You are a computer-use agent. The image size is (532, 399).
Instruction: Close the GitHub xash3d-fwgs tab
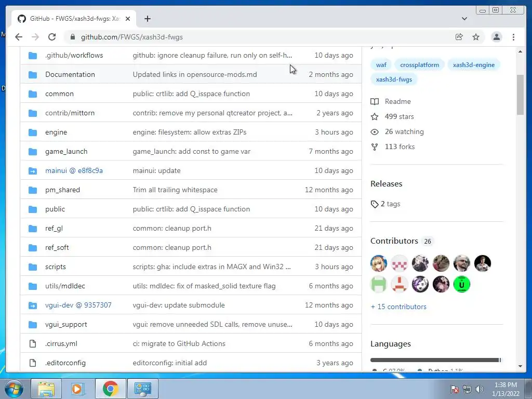click(128, 19)
